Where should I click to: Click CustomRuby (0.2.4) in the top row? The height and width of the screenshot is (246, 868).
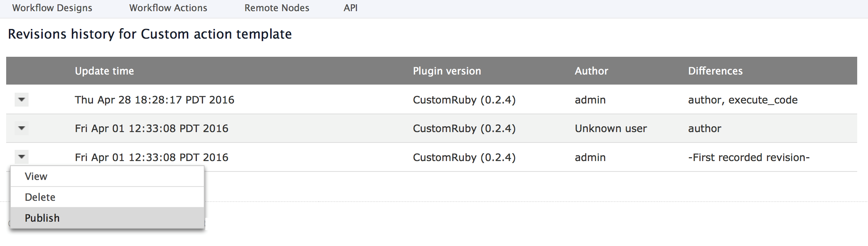tap(464, 100)
